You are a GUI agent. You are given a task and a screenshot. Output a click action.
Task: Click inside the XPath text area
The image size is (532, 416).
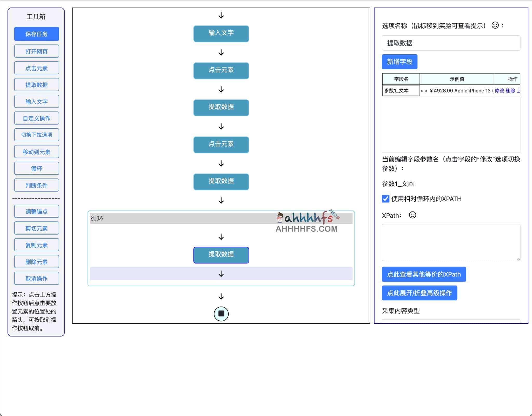[x=451, y=242]
